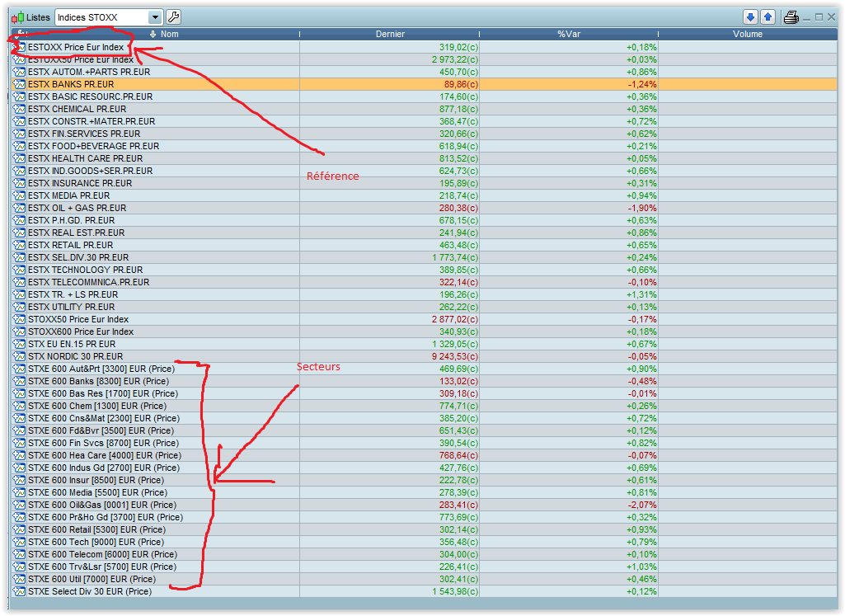Viewport: 845px width, 616px height.
Task: Click the wrench settings icon
Action: coord(173,17)
